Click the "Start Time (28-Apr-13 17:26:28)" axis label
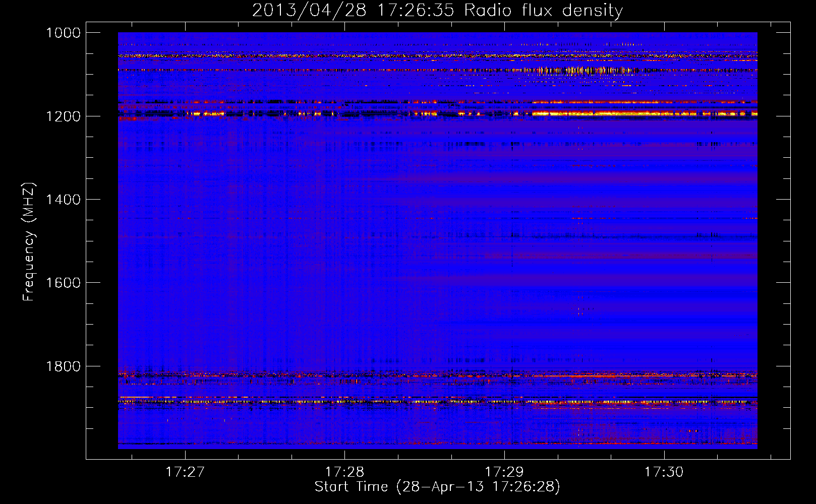This screenshot has width=816, height=504. point(437,487)
